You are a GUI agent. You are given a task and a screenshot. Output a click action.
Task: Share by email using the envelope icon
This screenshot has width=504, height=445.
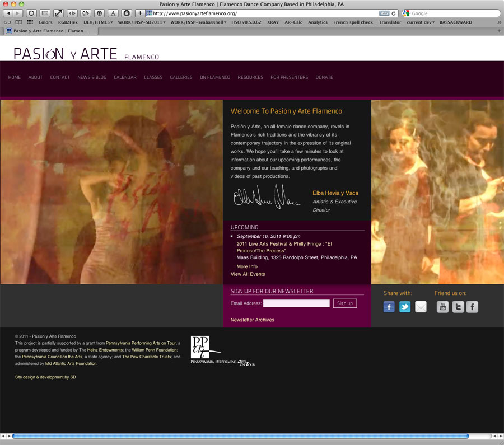point(421,307)
